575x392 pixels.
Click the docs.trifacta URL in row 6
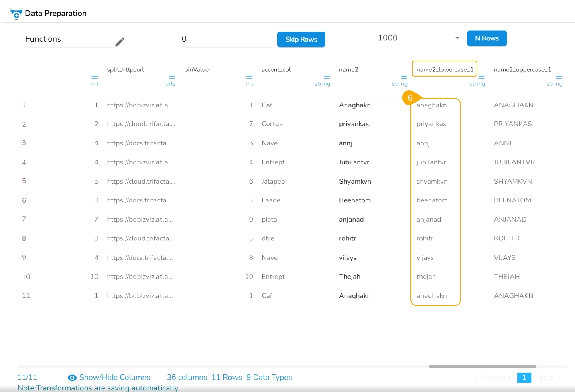[140, 200]
